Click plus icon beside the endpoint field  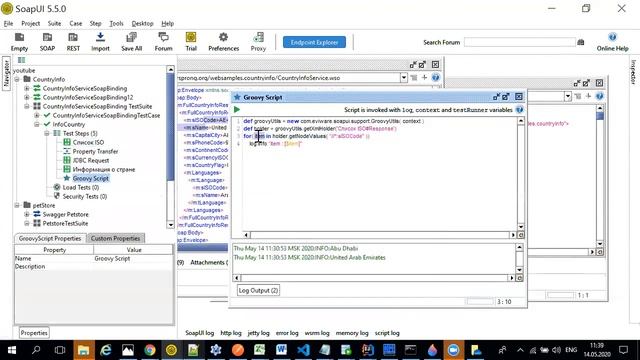(x=424, y=78)
